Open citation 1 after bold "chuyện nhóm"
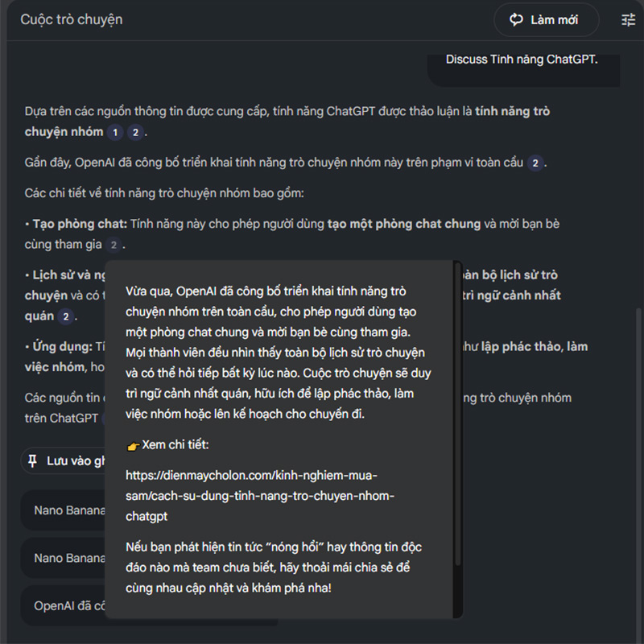 pyautogui.click(x=116, y=133)
